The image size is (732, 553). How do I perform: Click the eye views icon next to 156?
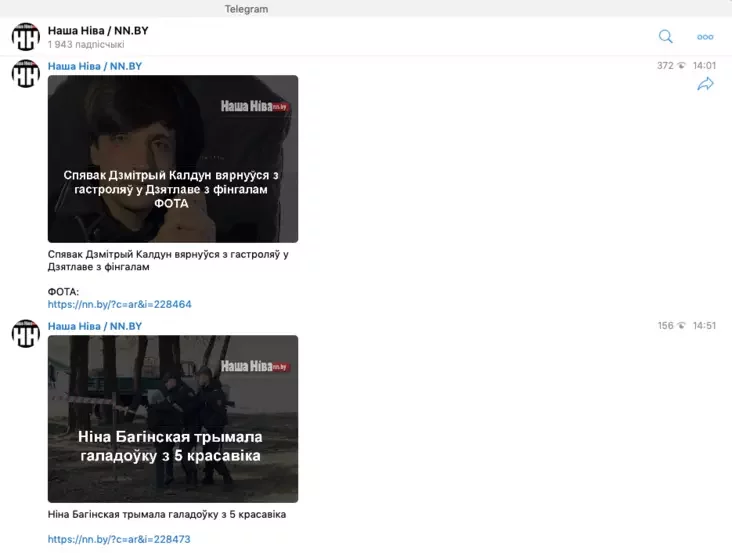click(682, 326)
